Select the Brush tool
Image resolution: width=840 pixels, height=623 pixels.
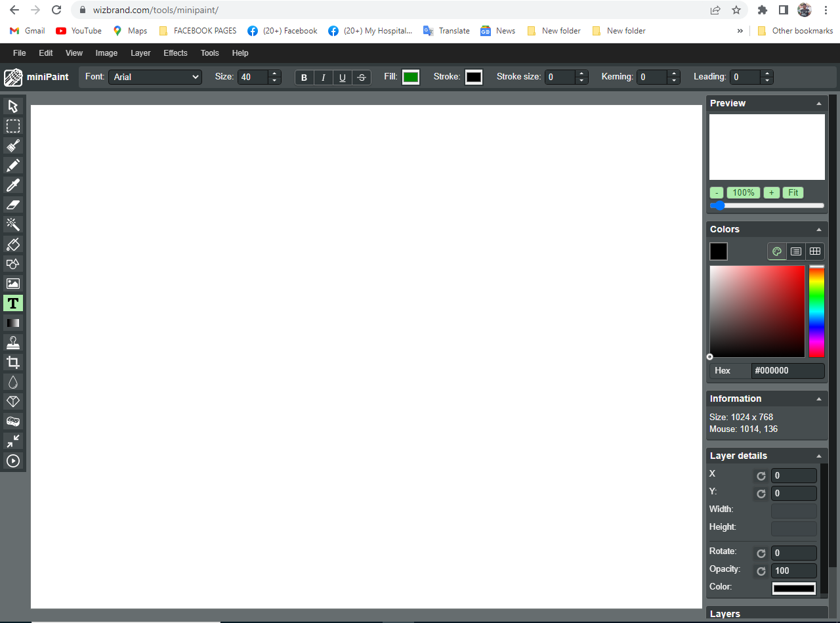pos(13,146)
